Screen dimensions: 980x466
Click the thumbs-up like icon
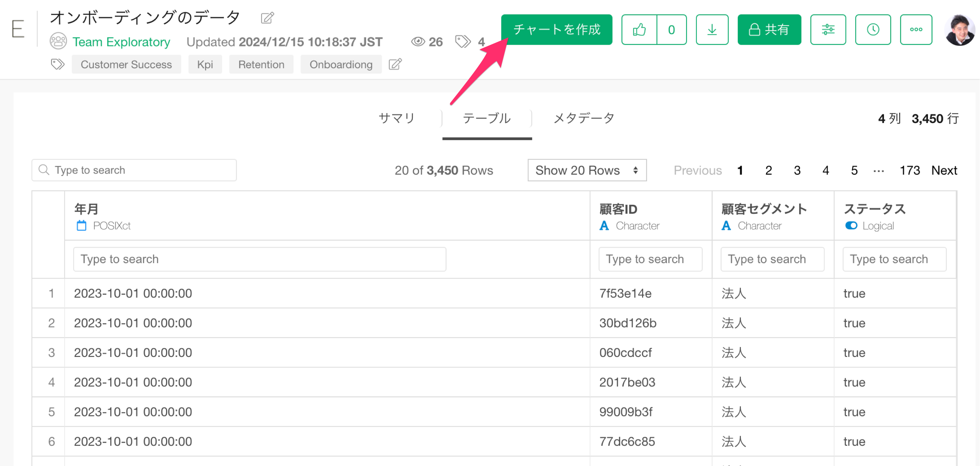coord(639,30)
